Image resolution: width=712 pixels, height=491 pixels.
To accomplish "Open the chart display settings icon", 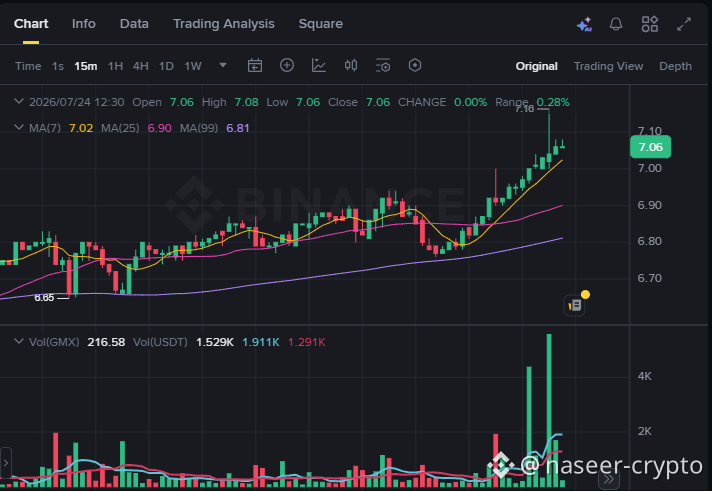I will click(x=383, y=65).
